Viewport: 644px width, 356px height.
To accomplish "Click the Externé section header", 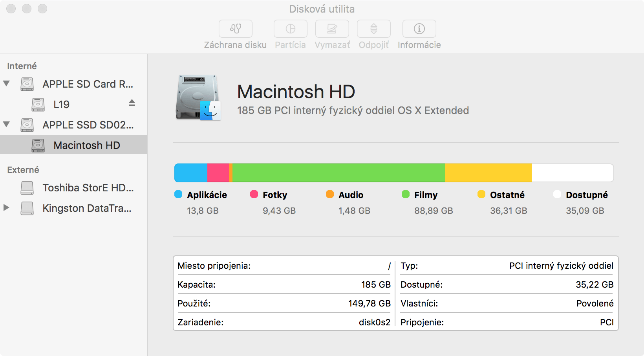I will tap(23, 170).
